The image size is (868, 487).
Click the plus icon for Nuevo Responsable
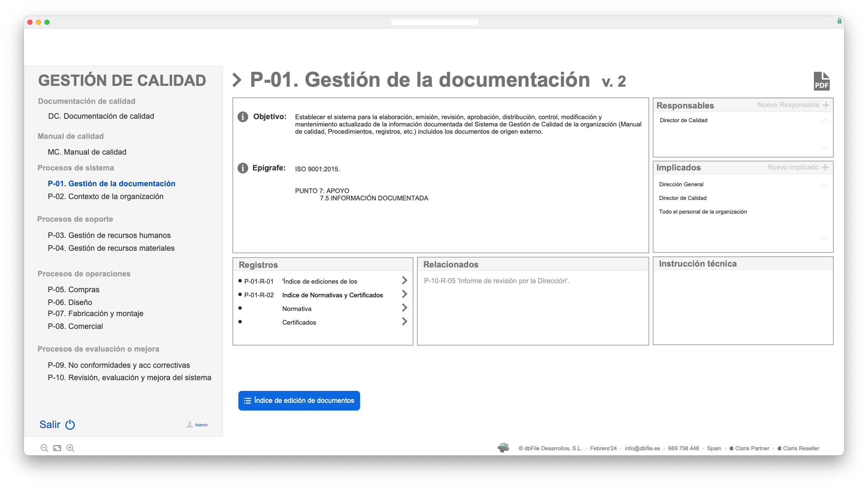click(826, 105)
